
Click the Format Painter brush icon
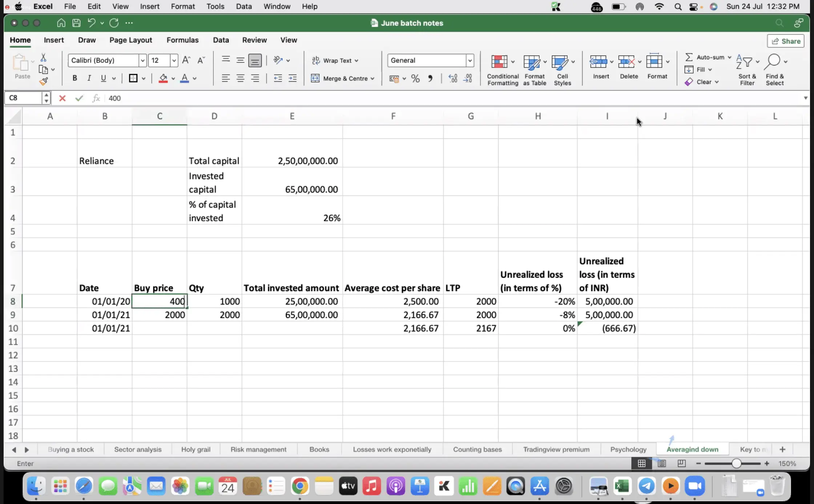[44, 81]
